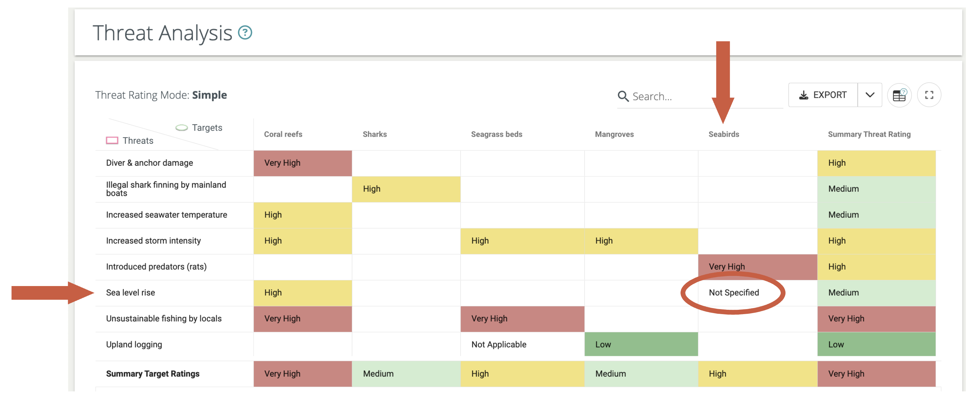Select the Seabirds column header

point(723,134)
